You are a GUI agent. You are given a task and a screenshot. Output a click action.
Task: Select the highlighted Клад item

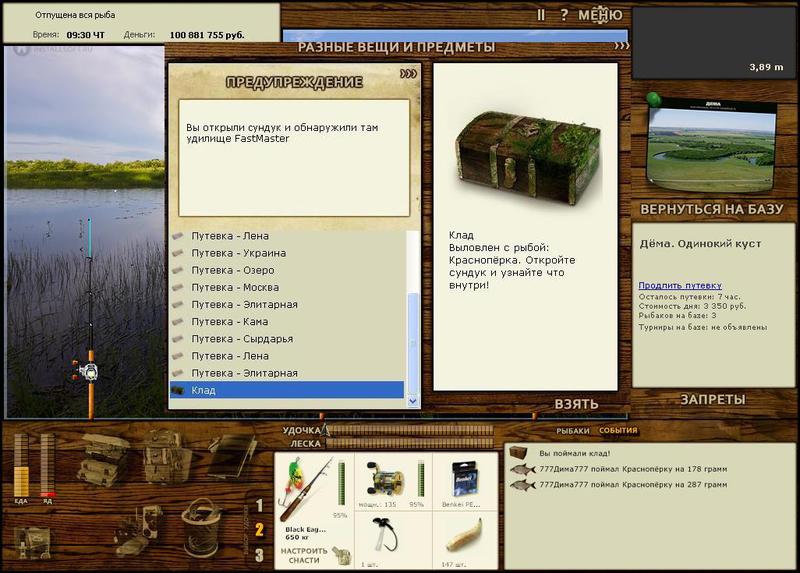tap(287, 390)
